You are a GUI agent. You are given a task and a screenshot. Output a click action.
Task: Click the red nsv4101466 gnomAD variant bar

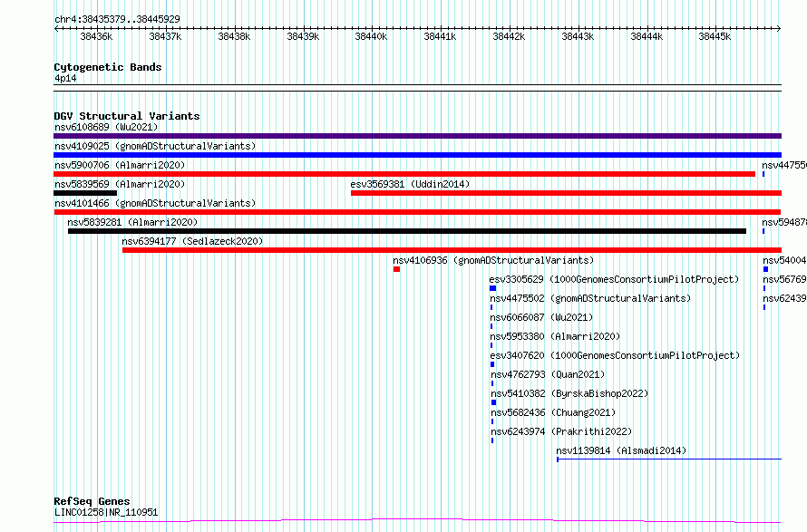click(x=417, y=212)
